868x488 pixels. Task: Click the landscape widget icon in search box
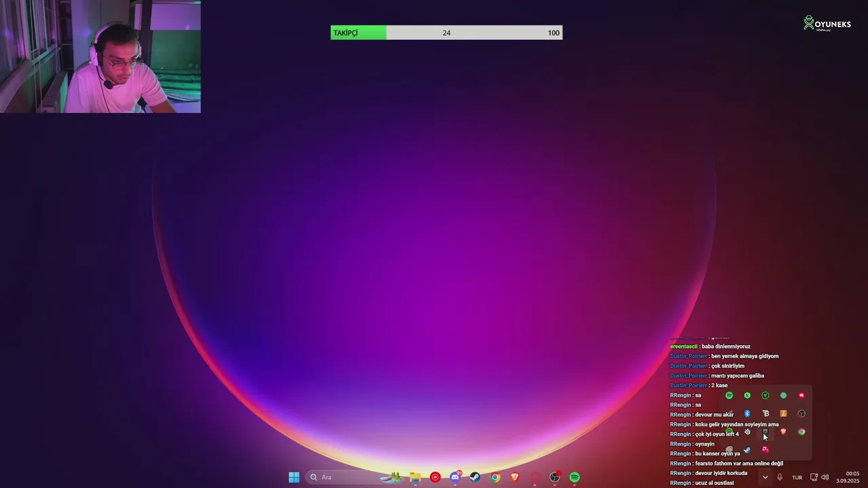(x=392, y=477)
